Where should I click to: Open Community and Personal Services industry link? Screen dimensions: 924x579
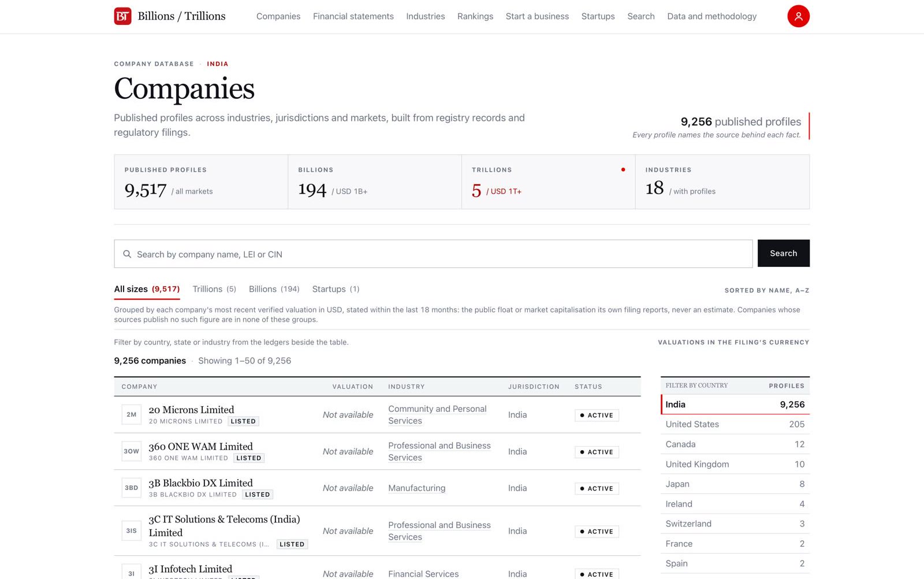437,415
